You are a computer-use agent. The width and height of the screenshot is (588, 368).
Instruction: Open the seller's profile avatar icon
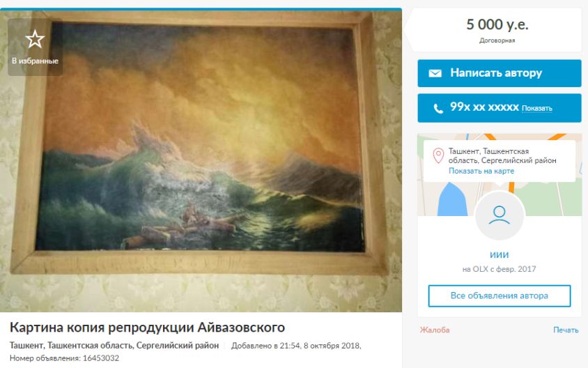[x=499, y=215]
